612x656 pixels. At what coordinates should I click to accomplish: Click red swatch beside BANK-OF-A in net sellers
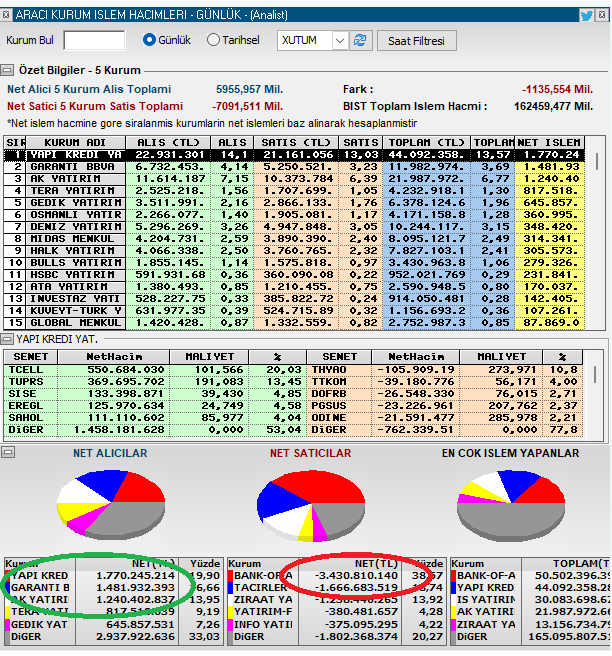click(230, 576)
